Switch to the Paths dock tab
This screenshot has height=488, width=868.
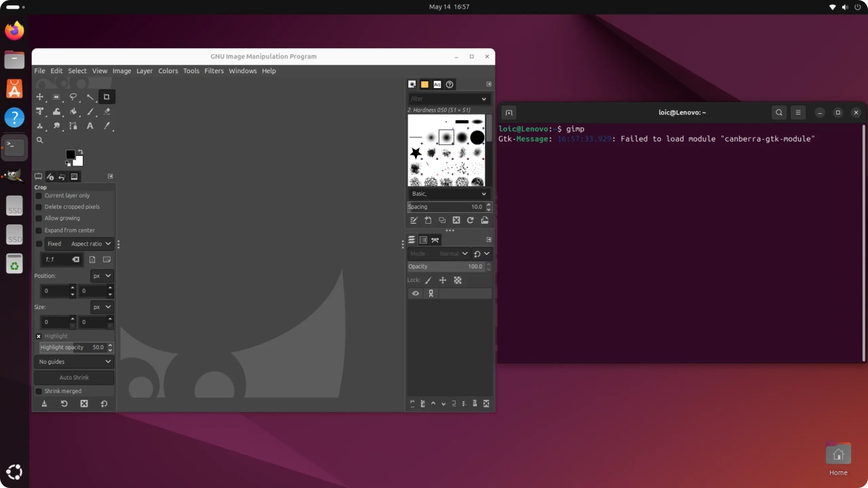pyautogui.click(x=435, y=240)
